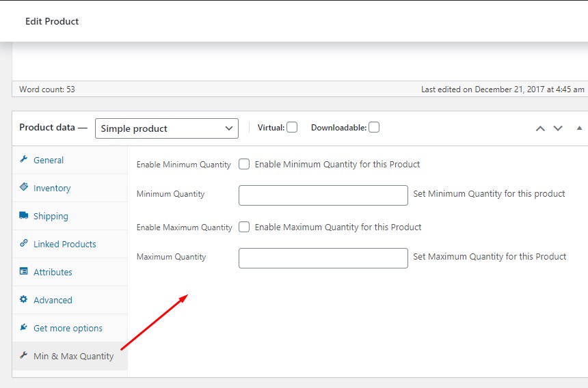This screenshot has height=388, width=588.
Task: Select the Min & Max Quantity tab
Action: point(70,356)
